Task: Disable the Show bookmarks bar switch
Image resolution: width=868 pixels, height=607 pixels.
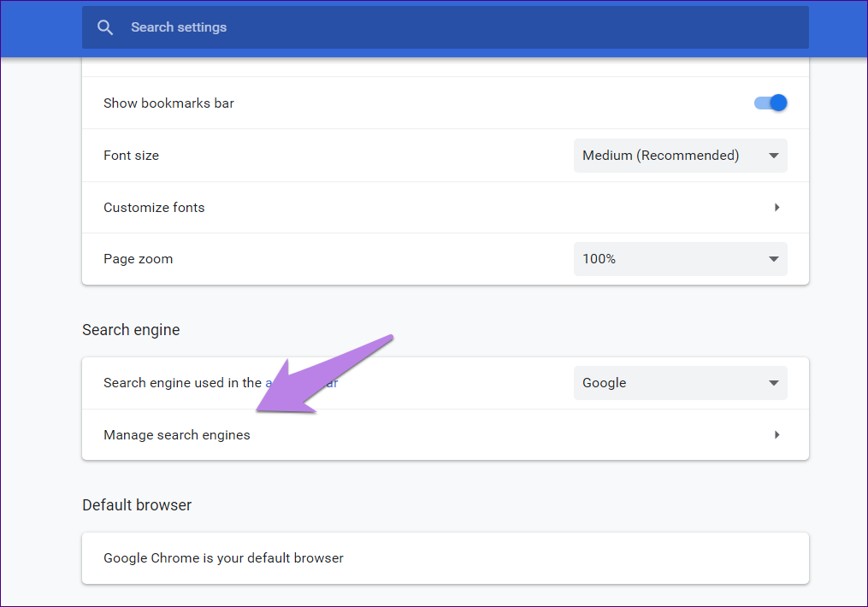Action: (x=770, y=103)
